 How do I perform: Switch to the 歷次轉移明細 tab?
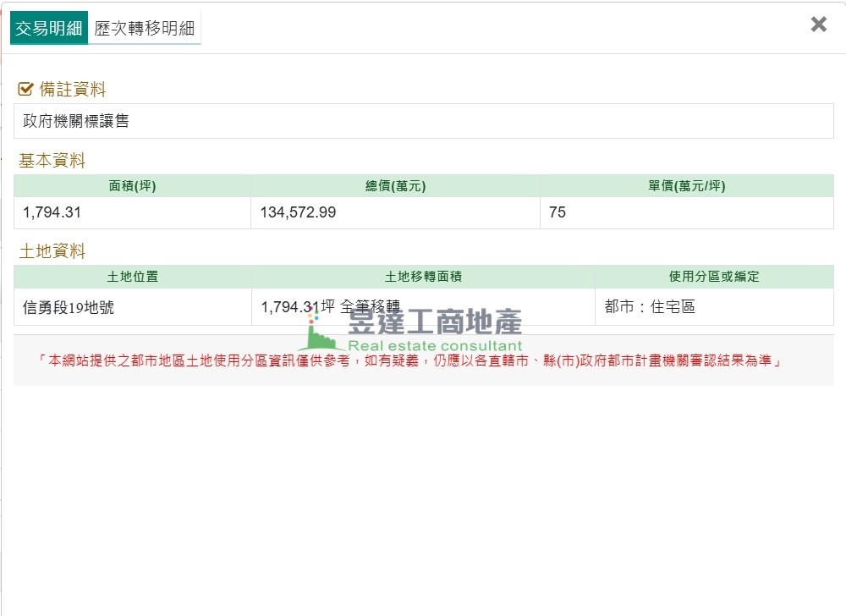pos(145,28)
